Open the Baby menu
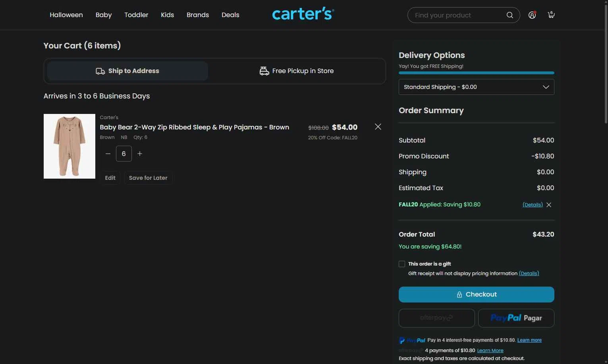 [104, 15]
